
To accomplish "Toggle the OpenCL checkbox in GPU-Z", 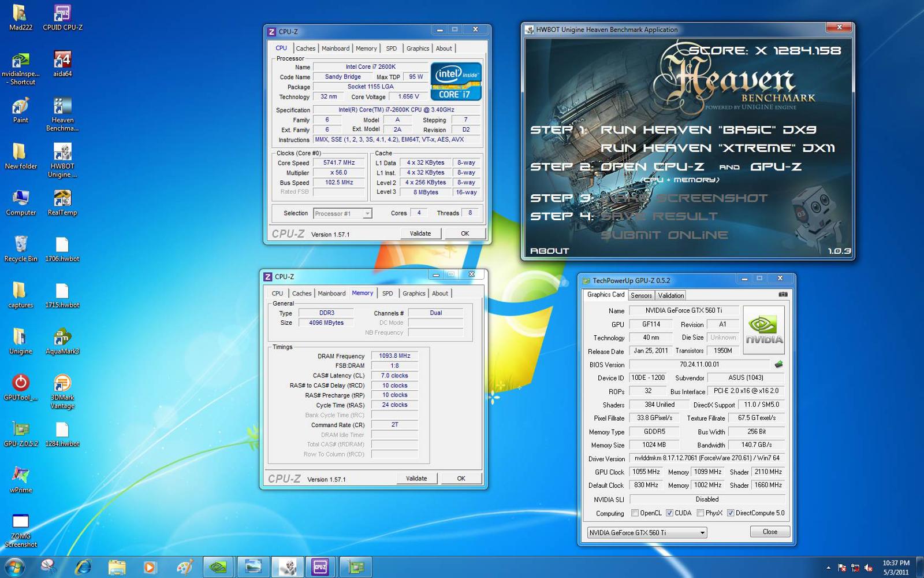I will (635, 513).
